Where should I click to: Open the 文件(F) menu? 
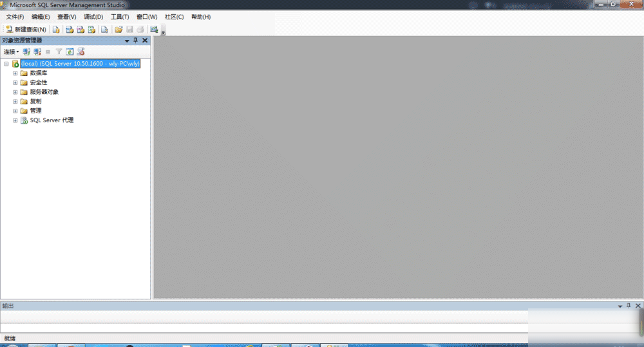(15, 17)
